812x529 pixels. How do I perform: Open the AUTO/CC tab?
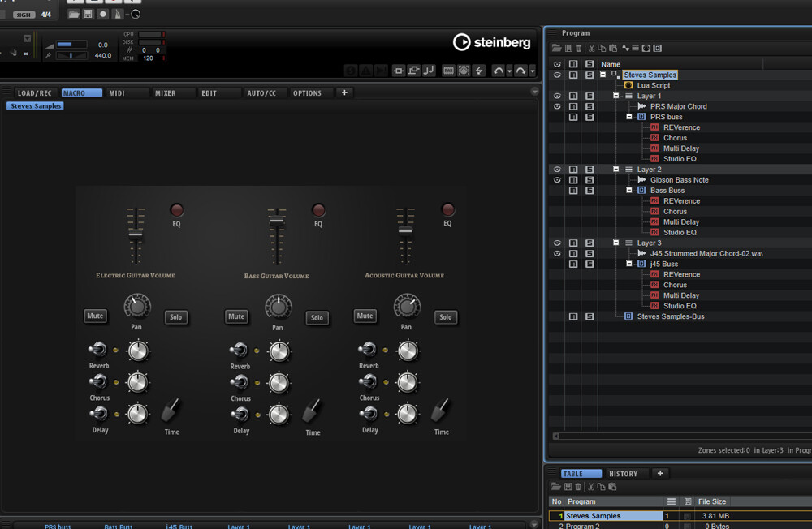click(x=261, y=93)
